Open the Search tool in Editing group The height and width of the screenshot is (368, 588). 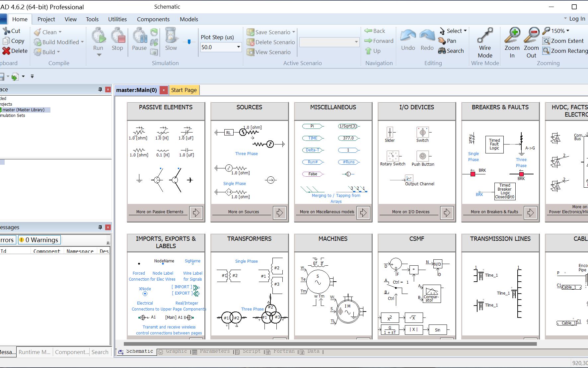pos(451,50)
